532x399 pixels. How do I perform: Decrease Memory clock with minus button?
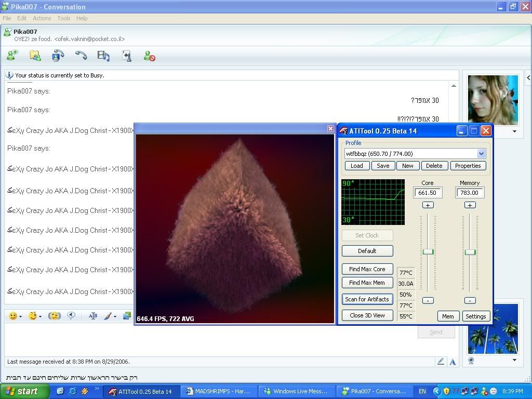(470, 300)
